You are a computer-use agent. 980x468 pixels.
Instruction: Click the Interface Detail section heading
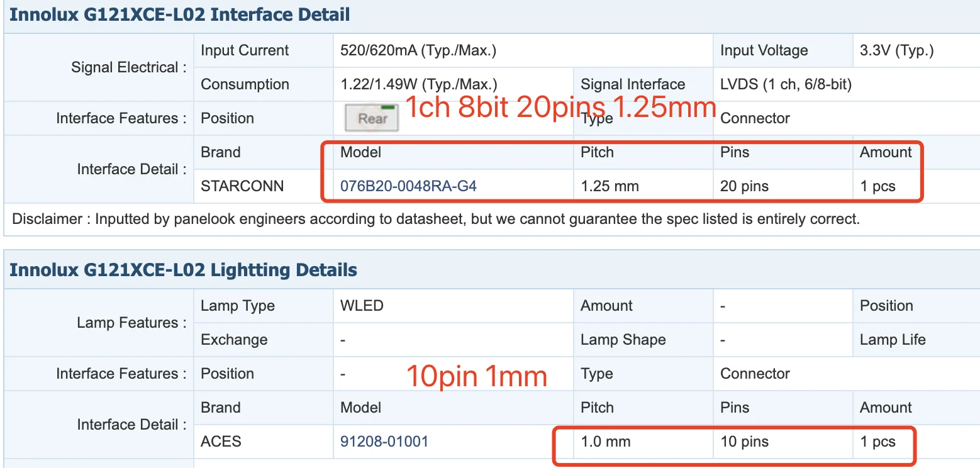point(180,15)
